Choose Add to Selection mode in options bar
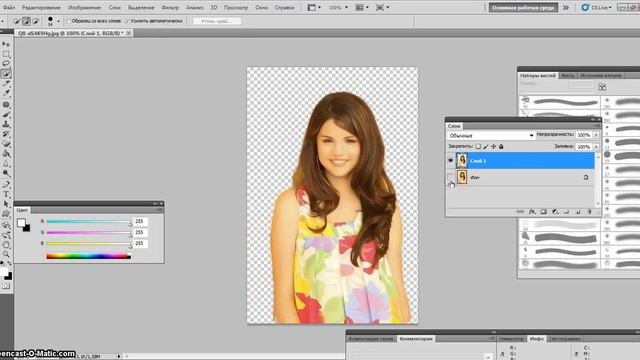Image resolution: width=640 pixels, height=360 pixels. point(26,21)
